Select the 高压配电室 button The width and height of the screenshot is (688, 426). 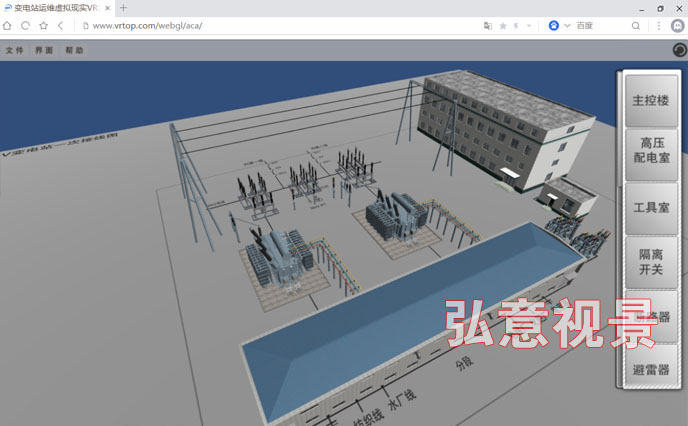pos(650,152)
